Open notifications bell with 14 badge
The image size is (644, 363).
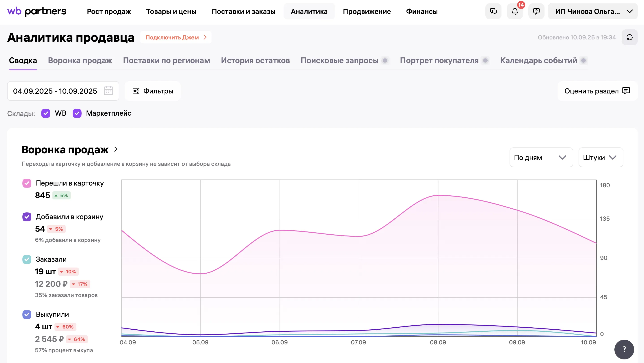(x=515, y=11)
